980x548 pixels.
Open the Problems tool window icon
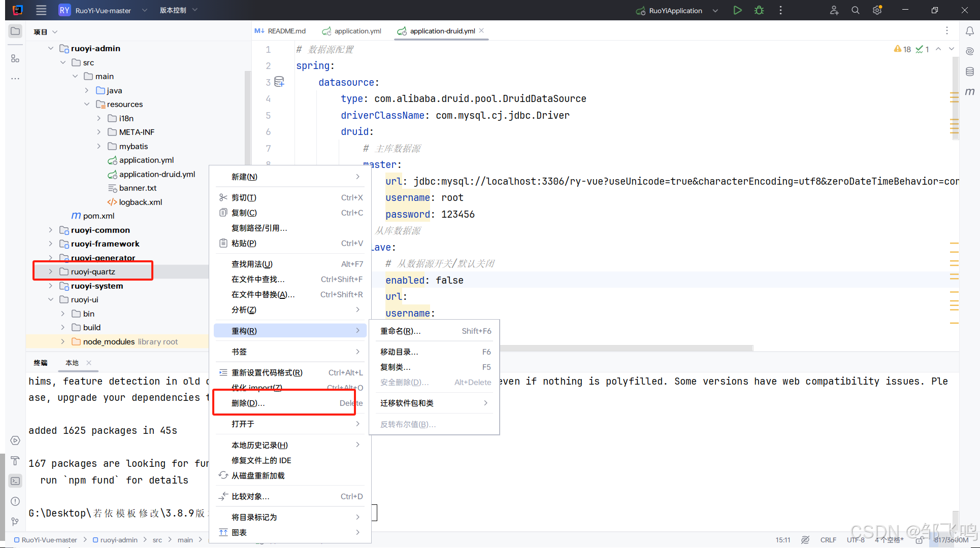[15, 501]
